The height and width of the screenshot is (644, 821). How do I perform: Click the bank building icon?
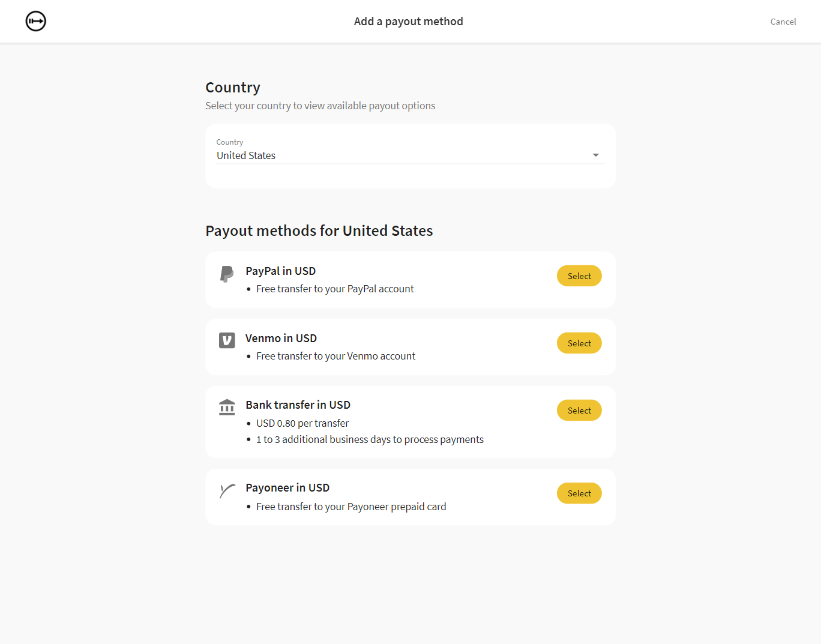pyautogui.click(x=227, y=407)
